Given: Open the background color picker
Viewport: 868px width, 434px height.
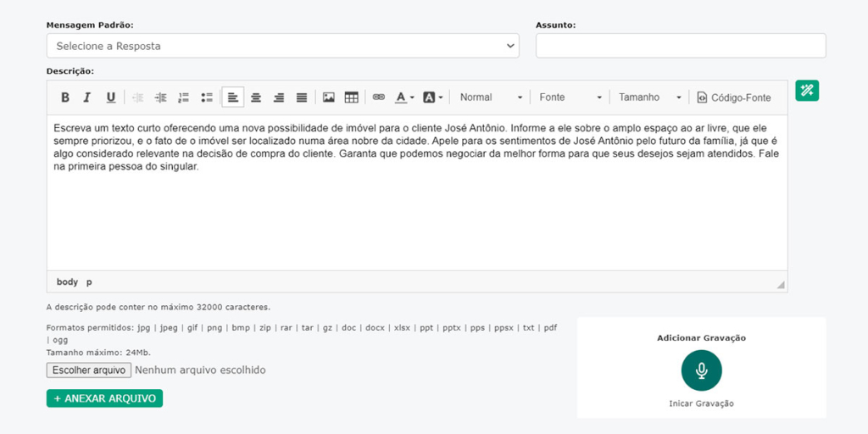Looking at the screenshot, I should (433, 97).
